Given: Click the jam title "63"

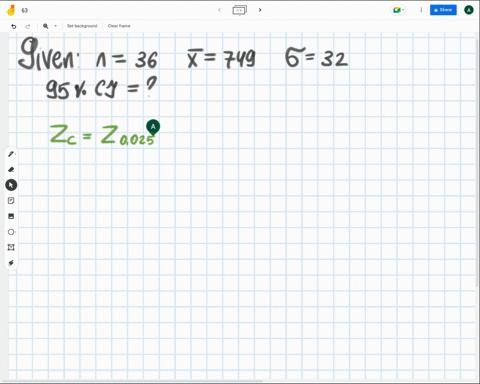Looking at the screenshot, I should (x=25, y=10).
